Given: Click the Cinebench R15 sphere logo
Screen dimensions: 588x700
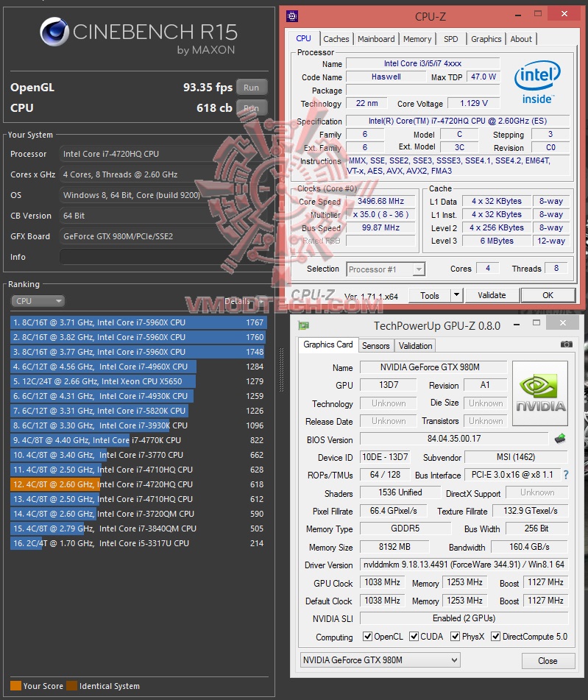Looking at the screenshot, I should (54, 32).
